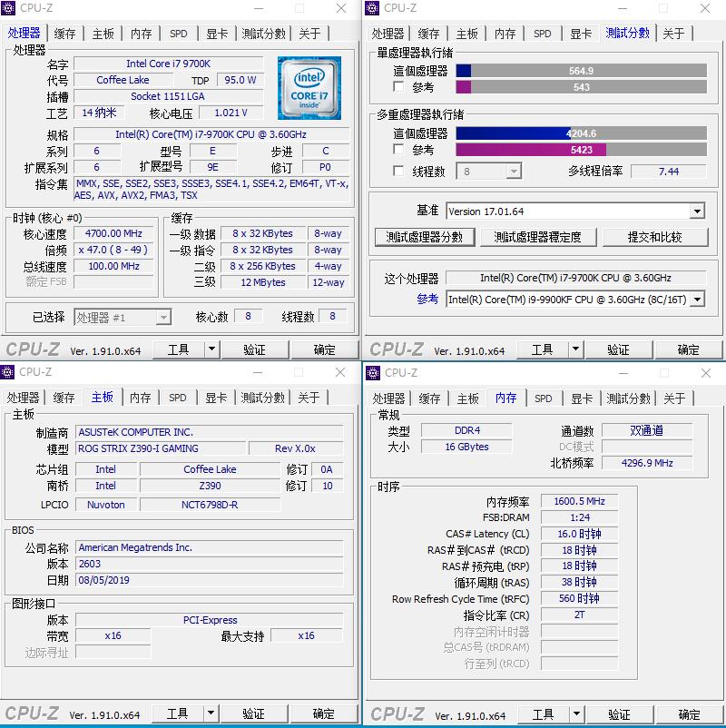Click 验证 in the mainboard window
This screenshot has width=726, height=728.
click(255, 713)
